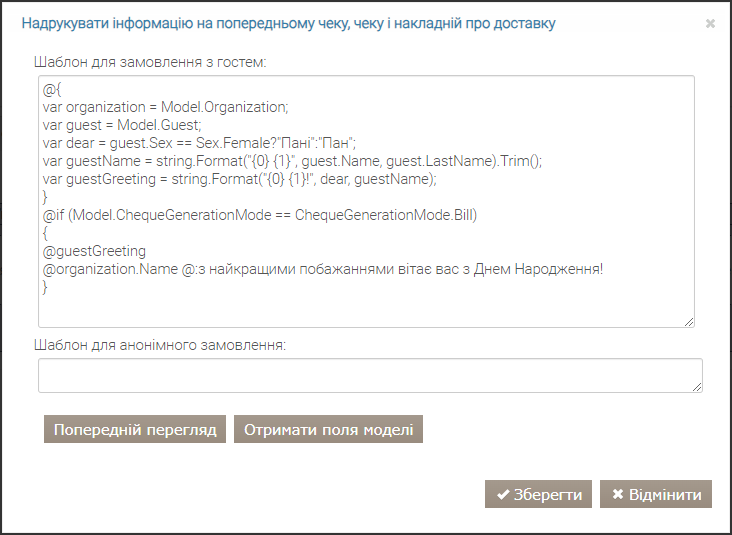Click the 'Шаблон для анонімного замовлення' label
This screenshot has height=535, width=732.
coord(160,345)
